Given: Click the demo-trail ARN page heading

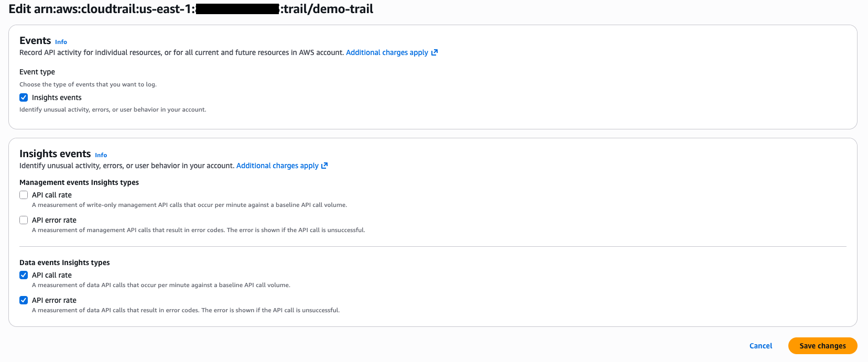Looking at the screenshot, I should pos(191,9).
